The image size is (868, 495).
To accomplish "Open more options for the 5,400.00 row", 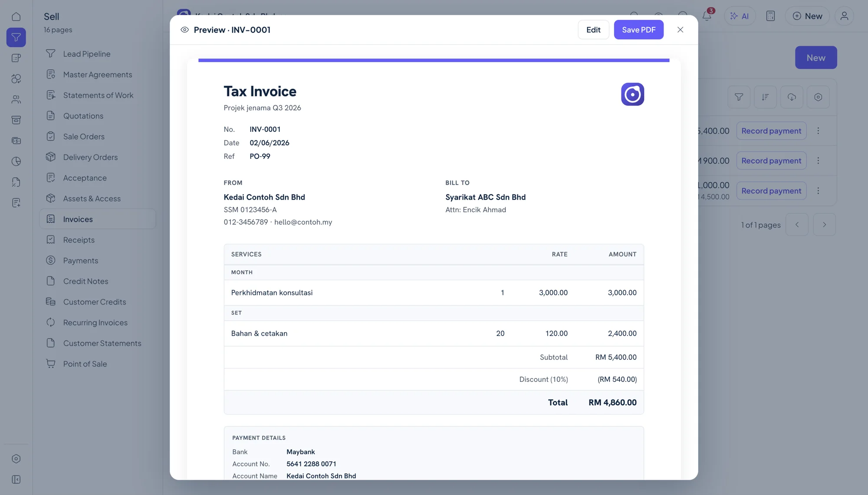I will [x=818, y=131].
